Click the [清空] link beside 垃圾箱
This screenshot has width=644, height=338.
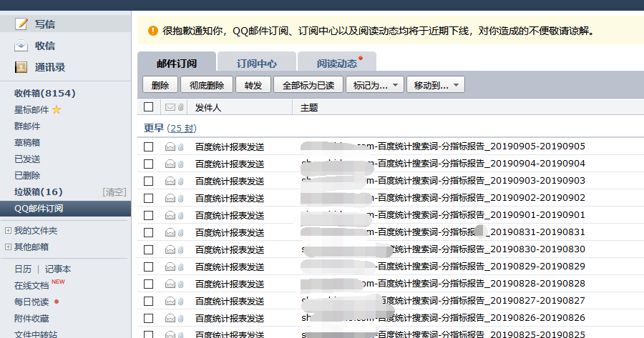(114, 192)
